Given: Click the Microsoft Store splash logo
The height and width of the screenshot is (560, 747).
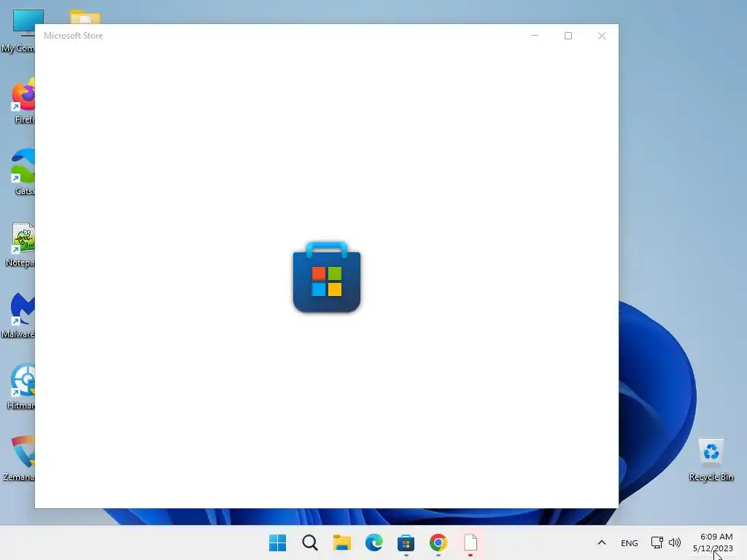Looking at the screenshot, I should click(x=326, y=277).
